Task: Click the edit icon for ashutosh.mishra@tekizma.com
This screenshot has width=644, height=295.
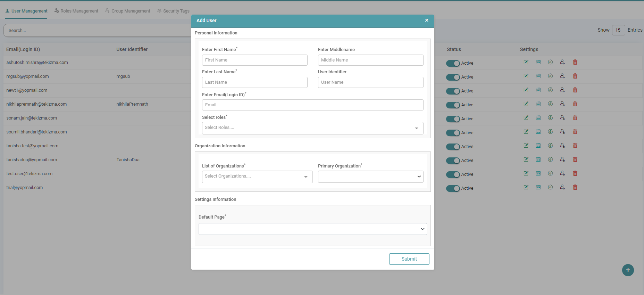Action: click(x=526, y=62)
